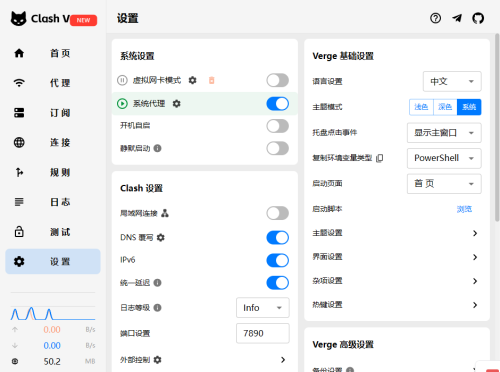Screen dimensions: 500x372
Task: Open the 语言设置 dropdown showing 中文
Action: click(x=452, y=81)
